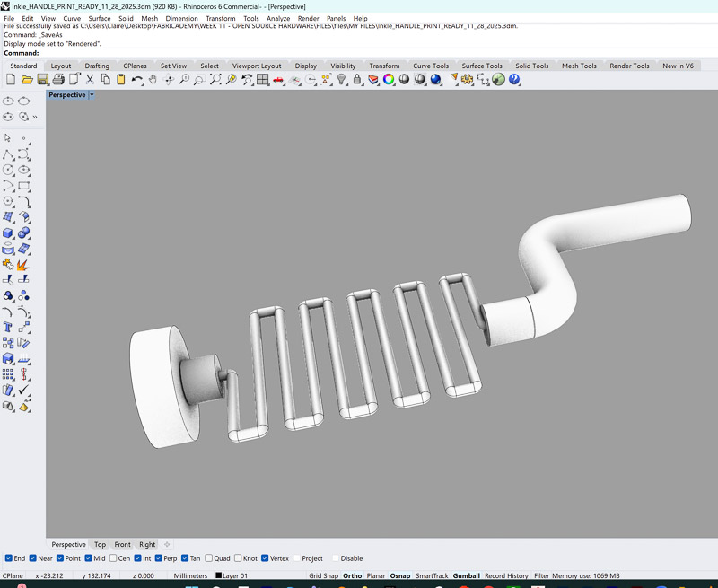Image resolution: width=718 pixels, height=588 pixels.
Task: Switch to the Curve Tools toolbar tab
Action: click(430, 66)
